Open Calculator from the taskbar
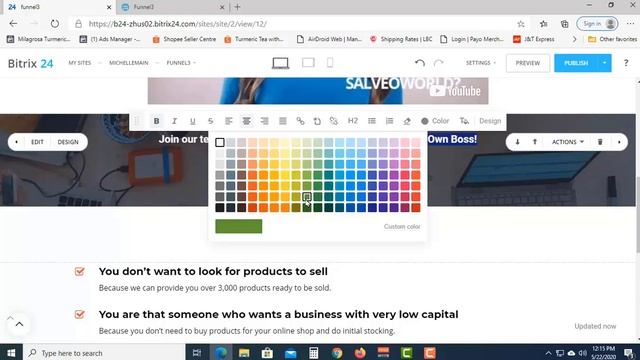This screenshot has height=360, width=640. tap(313, 353)
